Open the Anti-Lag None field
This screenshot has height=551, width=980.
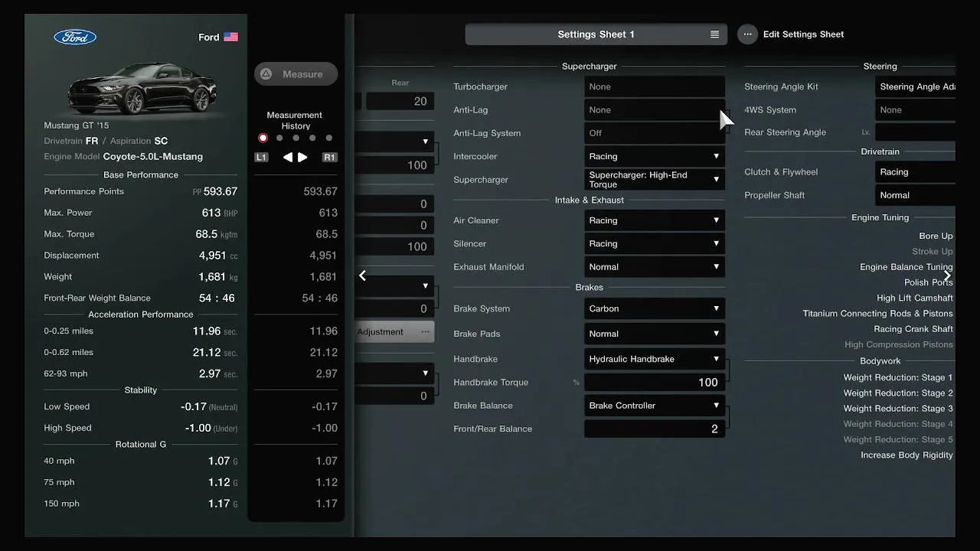tap(654, 109)
